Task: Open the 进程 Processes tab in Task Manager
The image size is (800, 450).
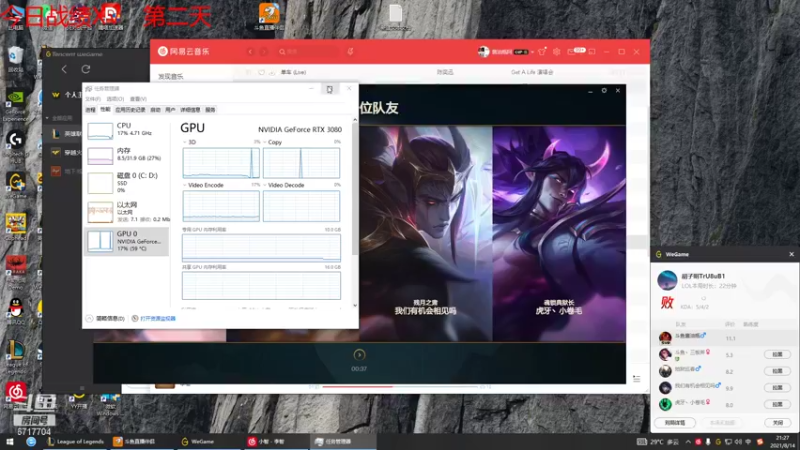Action: pyautogui.click(x=90, y=110)
